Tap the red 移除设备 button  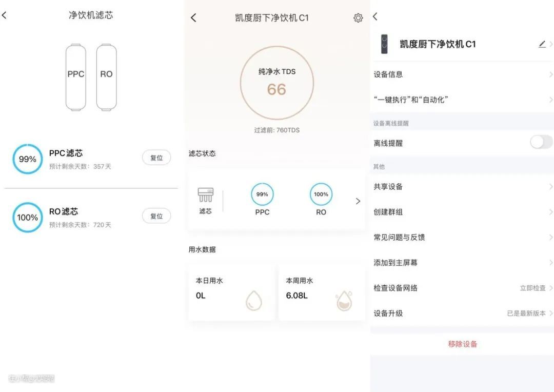tap(463, 344)
